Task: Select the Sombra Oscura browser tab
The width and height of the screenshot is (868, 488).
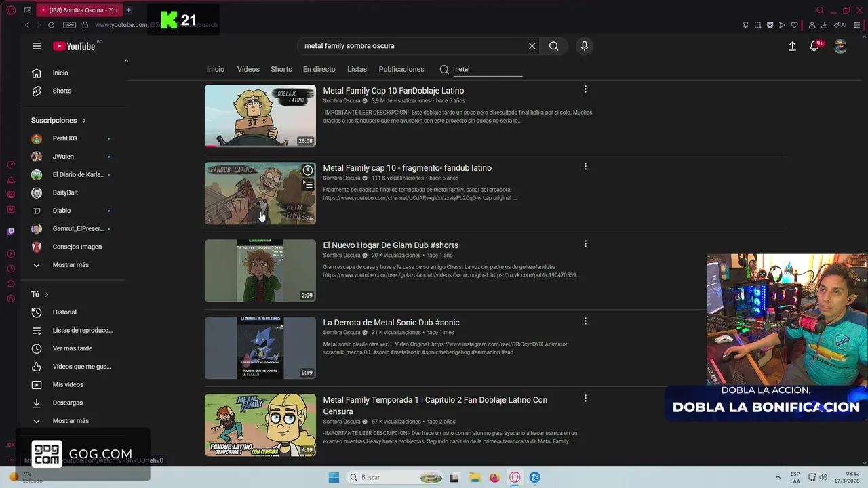Action: tap(79, 10)
